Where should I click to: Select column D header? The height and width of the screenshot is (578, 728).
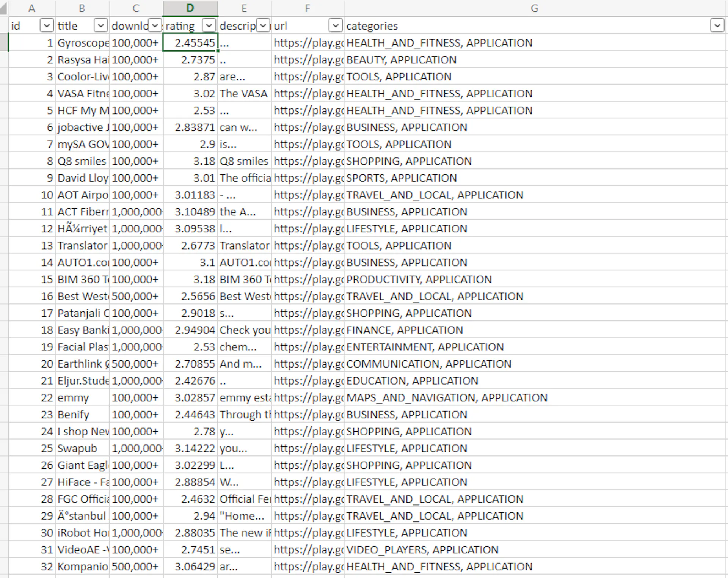click(x=190, y=8)
